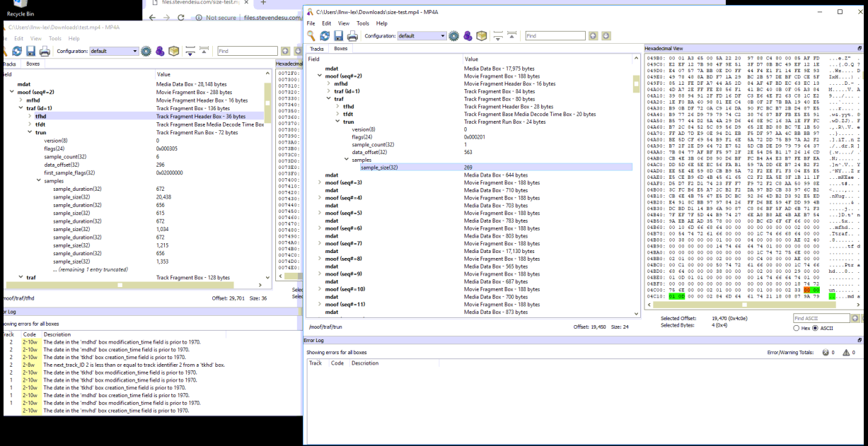The width and height of the screenshot is (868, 446).
Task: Select the Hex radio button
Action: (x=797, y=329)
